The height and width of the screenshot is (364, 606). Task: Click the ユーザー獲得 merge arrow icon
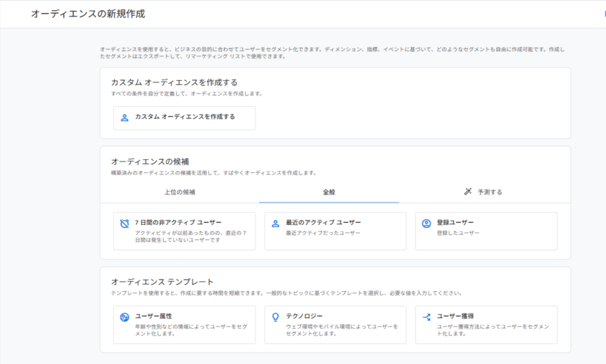(x=426, y=317)
